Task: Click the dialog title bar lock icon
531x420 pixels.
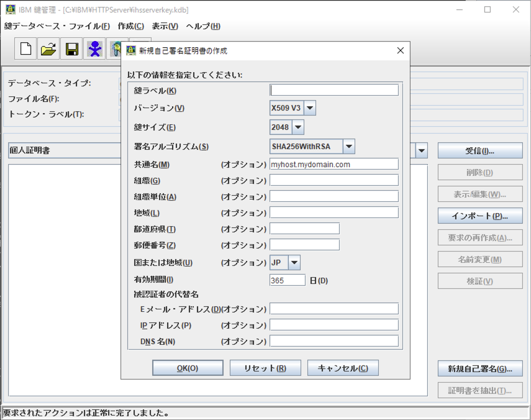Action: click(x=130, y=50)
